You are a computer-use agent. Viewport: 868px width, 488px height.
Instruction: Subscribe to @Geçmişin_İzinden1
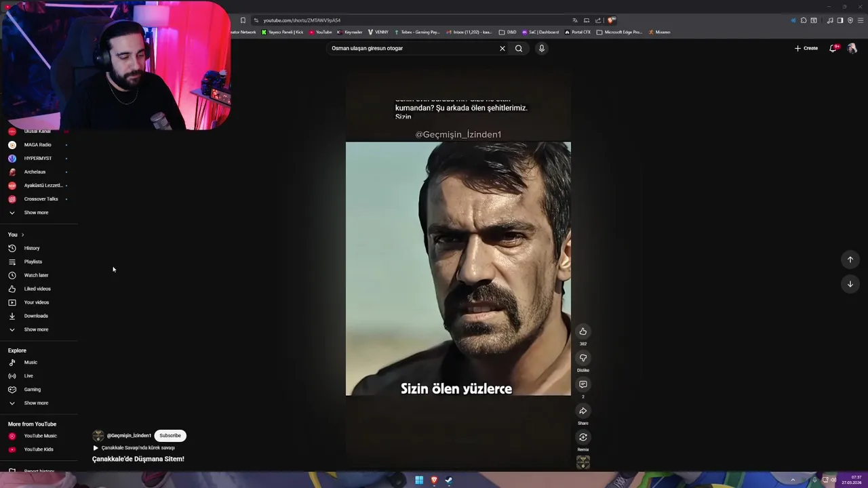[170, 436]
